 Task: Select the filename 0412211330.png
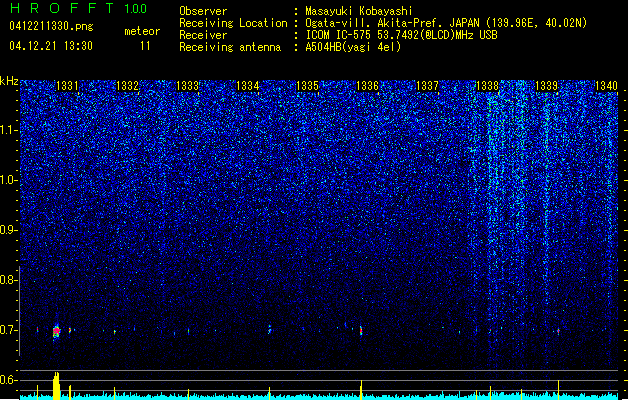[x=51, y=27]
